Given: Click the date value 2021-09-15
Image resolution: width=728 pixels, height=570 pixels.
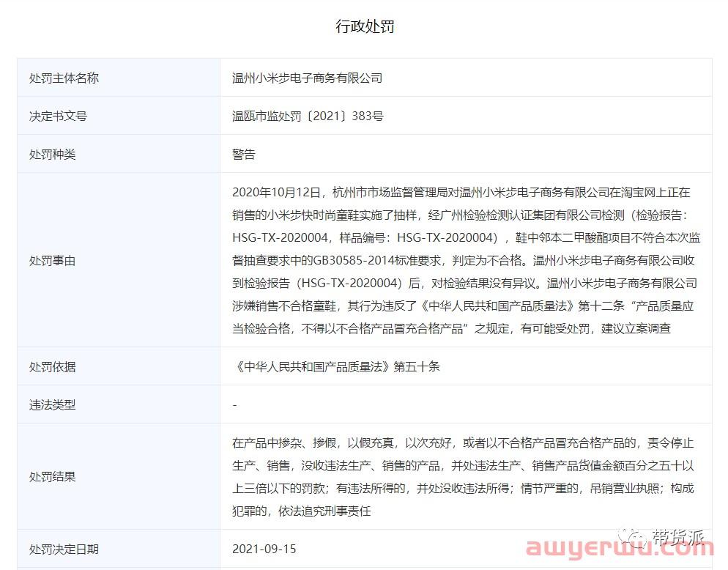Looking at the screenshot, I should [264, 549].
